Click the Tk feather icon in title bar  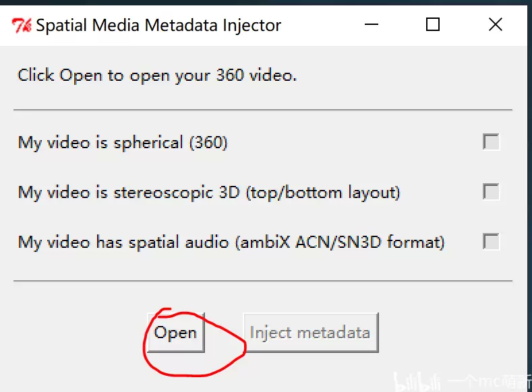(22, 26)
